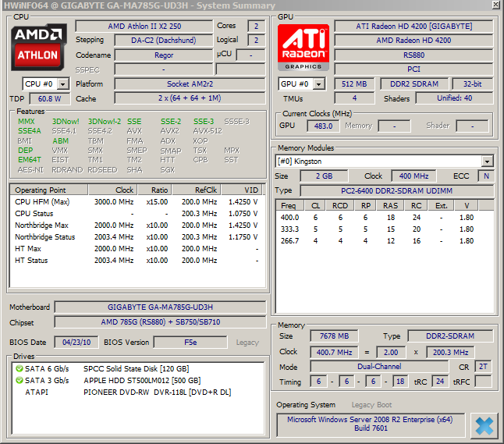Select the Northbridge Max row
The image size is (504, 444).
point(137,226)
